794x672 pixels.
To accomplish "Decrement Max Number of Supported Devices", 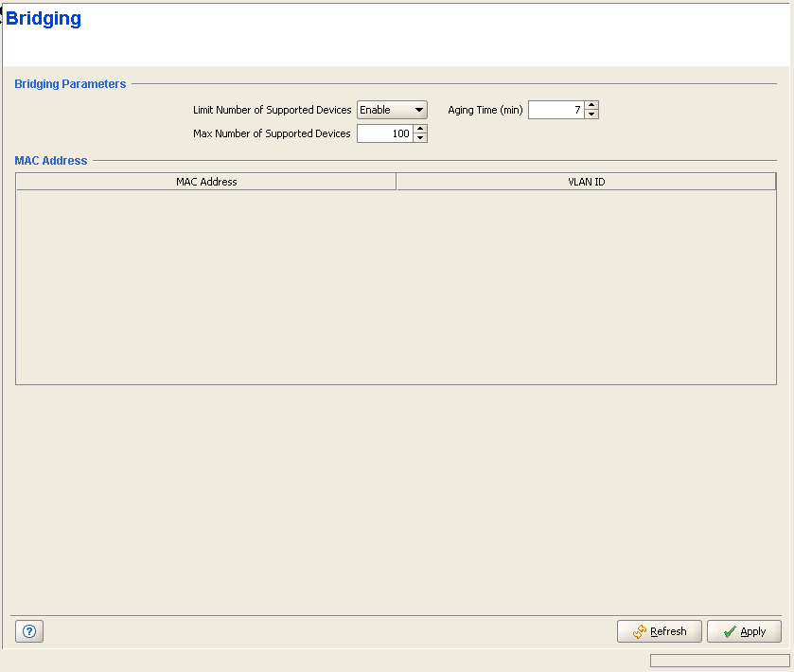I will 420,138.
